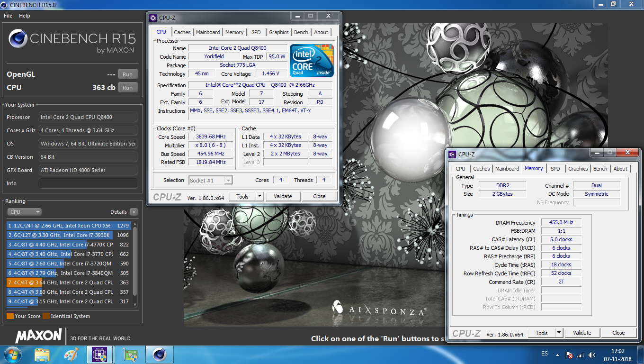Image resolution: width=644 pixels, height=364 pixels.
Task: Click the brown Identical System swatch
Action: click(46, 316)
